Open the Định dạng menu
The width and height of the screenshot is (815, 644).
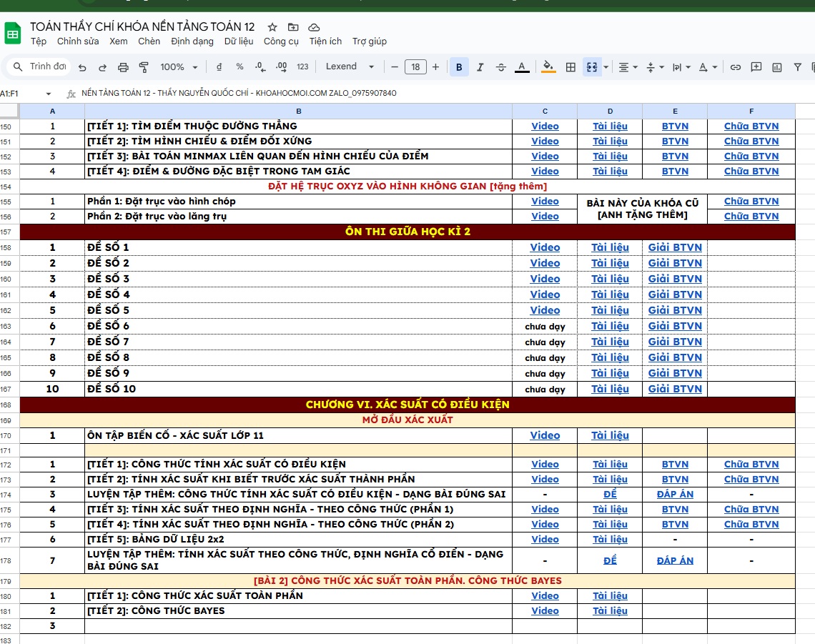[x=192, y=41]
